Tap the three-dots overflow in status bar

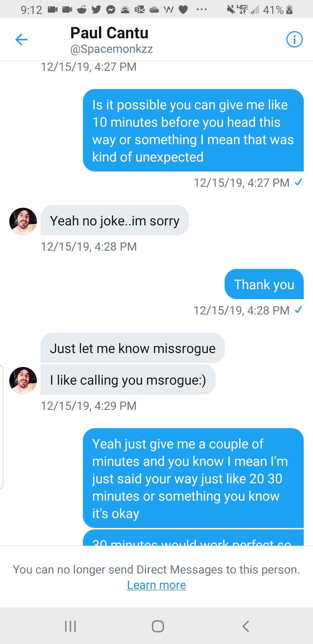click(x=201, y=10)
